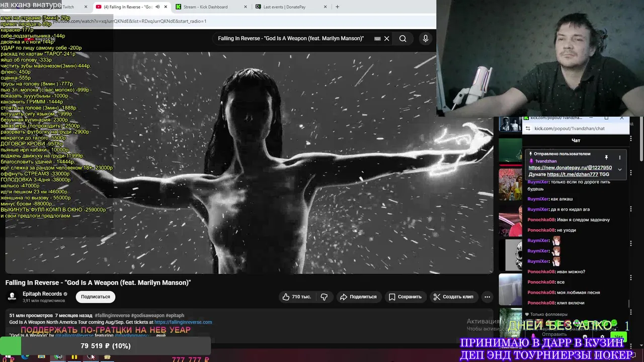Open the Epitaph Records channel name
The width and height of the screenshot is (644, 362).
42,294
